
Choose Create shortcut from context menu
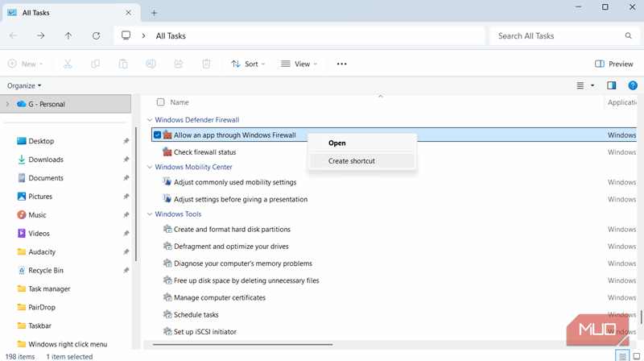click(x=352, y=160)
